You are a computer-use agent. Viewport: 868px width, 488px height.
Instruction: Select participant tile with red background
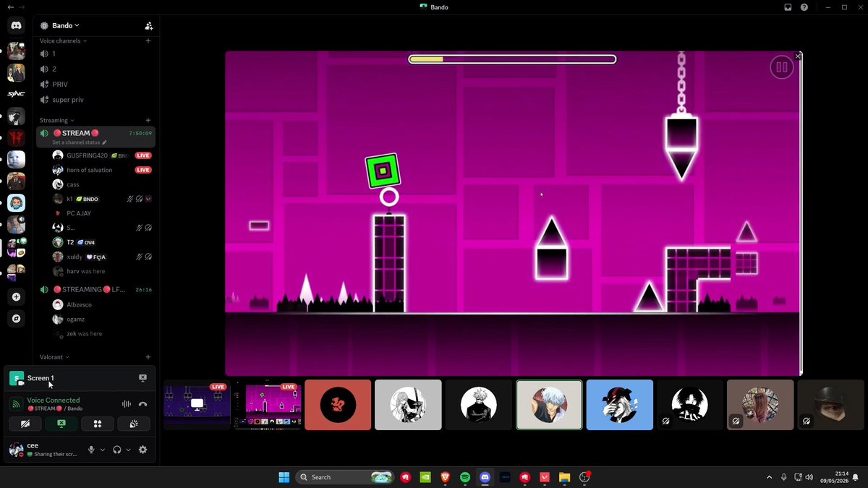(x=338, y=405)
